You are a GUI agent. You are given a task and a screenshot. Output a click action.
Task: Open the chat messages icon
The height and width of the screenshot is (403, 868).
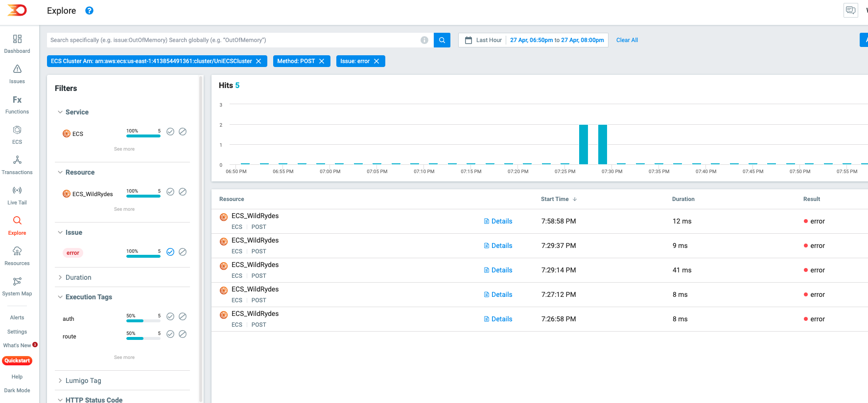(851, 10)
